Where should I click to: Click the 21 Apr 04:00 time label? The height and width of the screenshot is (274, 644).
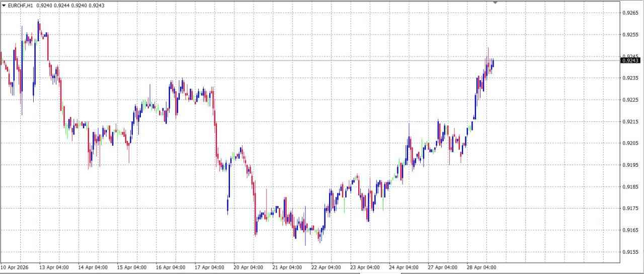coord(287,267)
